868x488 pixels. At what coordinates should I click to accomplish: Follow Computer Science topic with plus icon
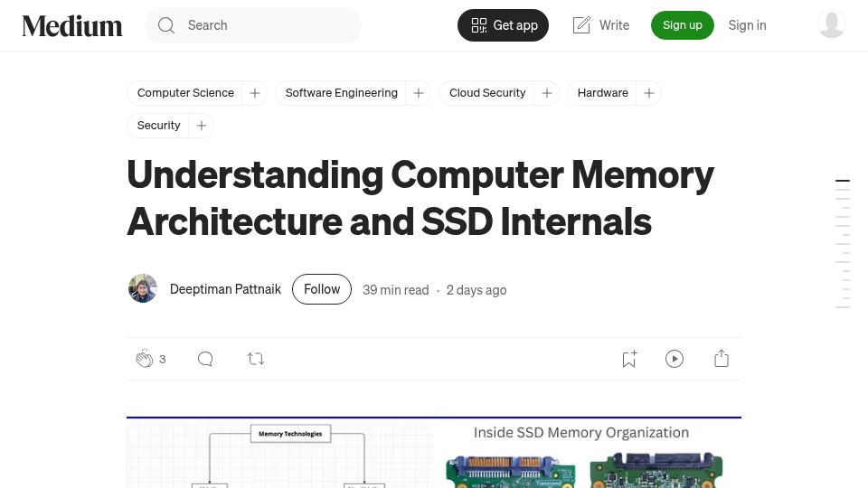(x=255, y=93)
